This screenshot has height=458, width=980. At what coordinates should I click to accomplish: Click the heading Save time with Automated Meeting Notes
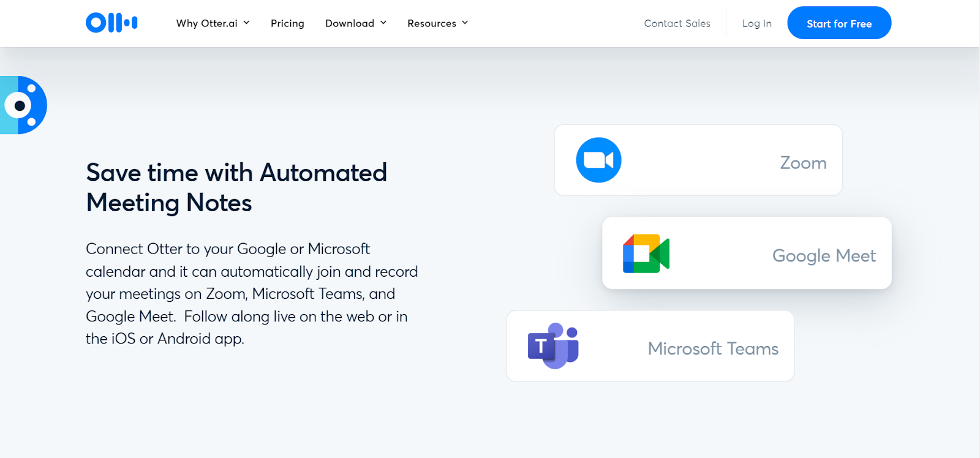click(236, 187)
